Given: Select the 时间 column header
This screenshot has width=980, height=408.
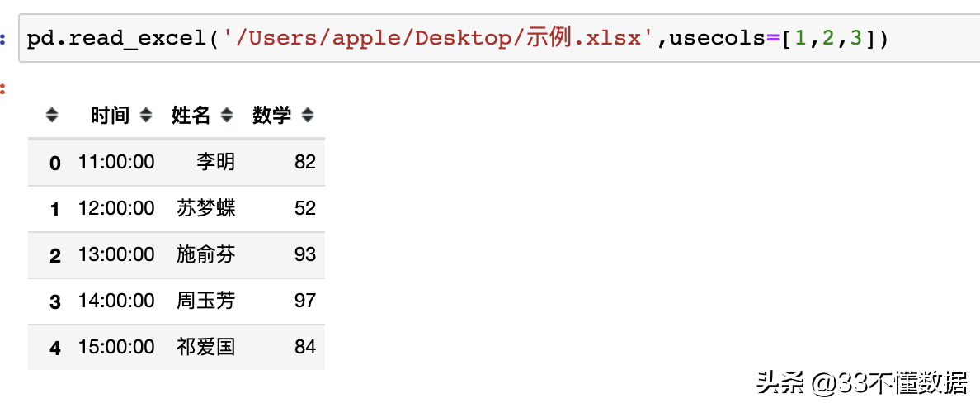Looking at the screenshot, I should (110, 115).
